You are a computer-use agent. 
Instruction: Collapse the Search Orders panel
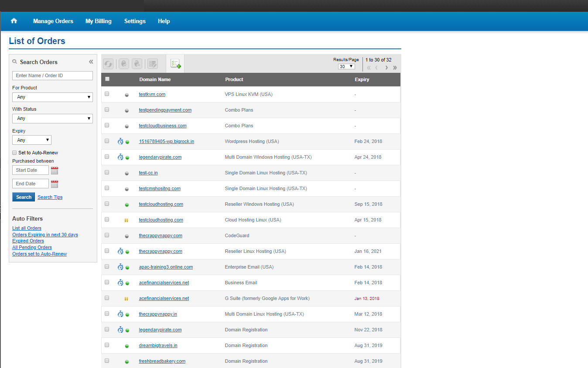click(91, 62)
